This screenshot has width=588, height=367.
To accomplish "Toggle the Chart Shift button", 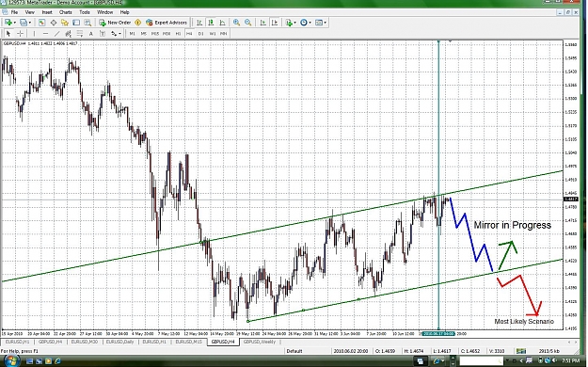I will 275,23.
